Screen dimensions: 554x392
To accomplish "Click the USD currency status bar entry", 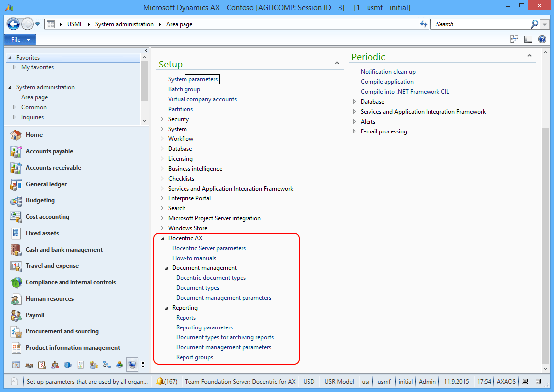I will click(x=309, y=382).
